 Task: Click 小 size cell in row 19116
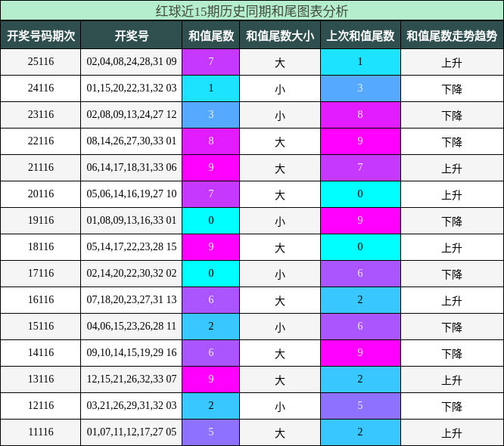(x=280, y=221)
